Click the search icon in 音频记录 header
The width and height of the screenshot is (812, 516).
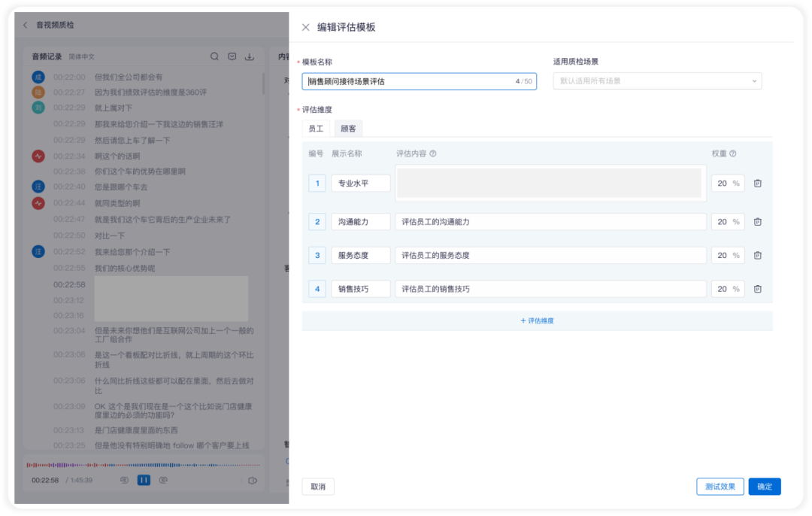(x=214, y=56)
